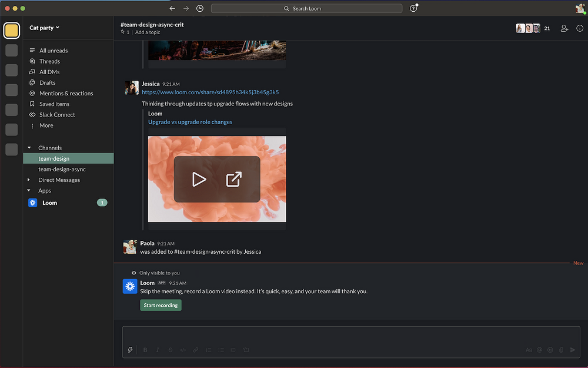
Task: Open the Cat party workspace menu
Action: [44, 28]
